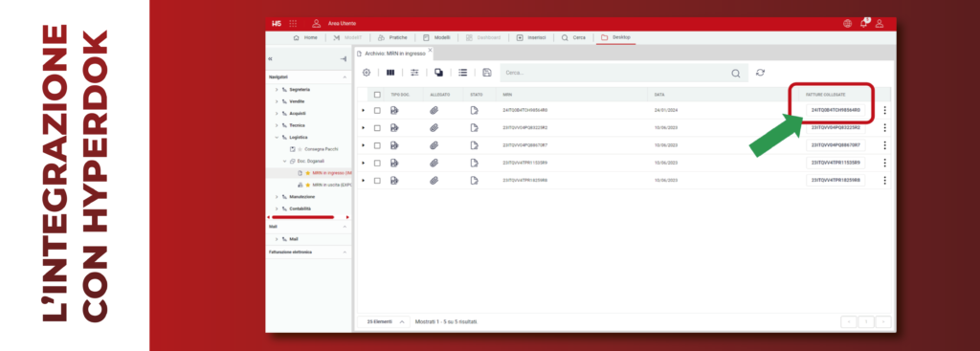Screen dimensions: 980x351
Task: Toggle favorite star on MRN in uscita
Action: pos(307,185)
